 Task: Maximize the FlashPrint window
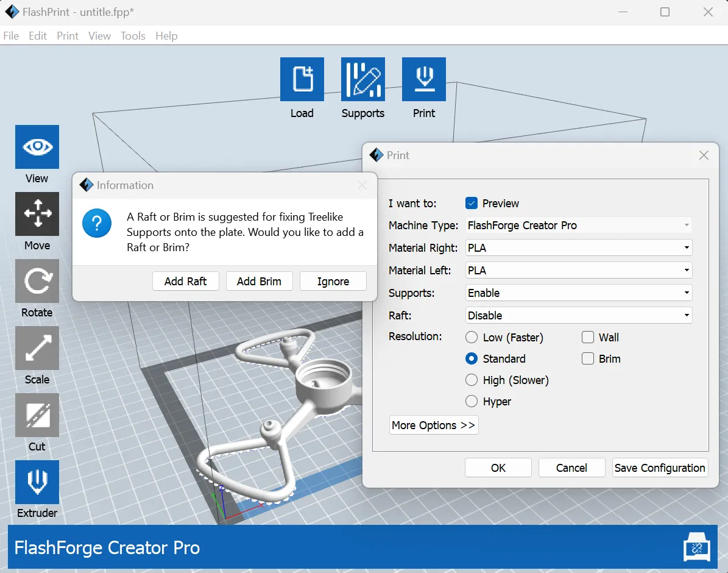665,12
